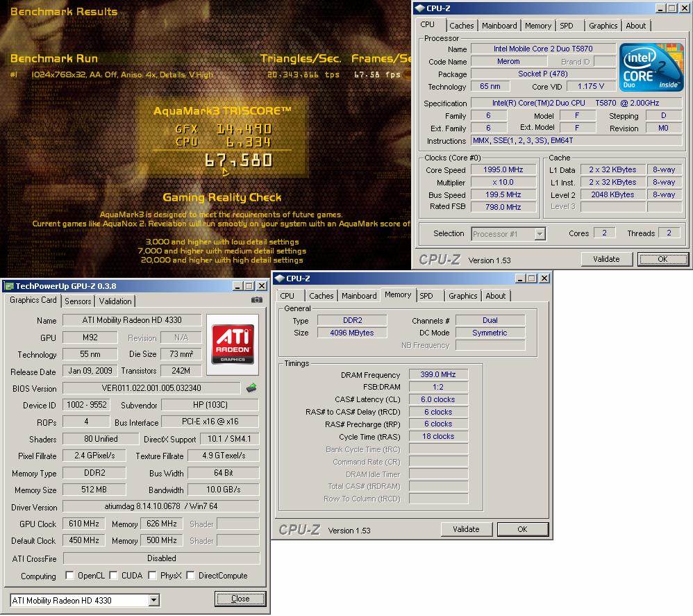Select Graphics tab in lower CPU-Z window
Screen dimensions: 693x616
462,296
